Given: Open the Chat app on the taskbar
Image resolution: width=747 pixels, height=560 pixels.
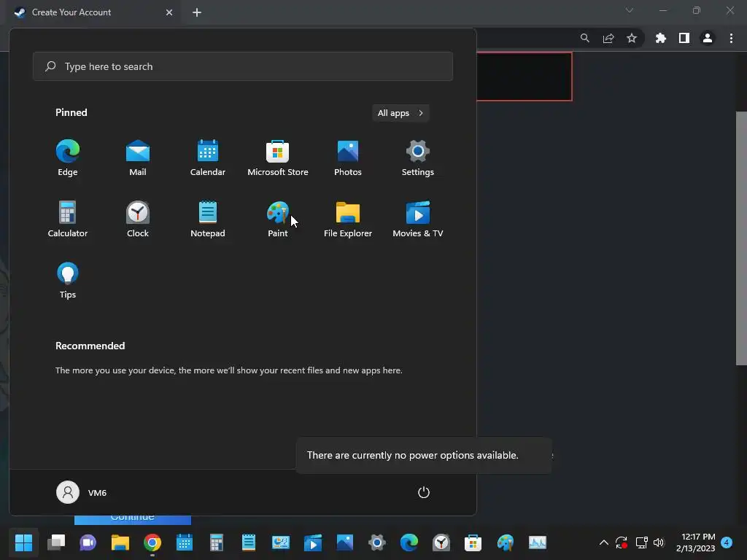Looking at the screenshot, I should click(88, 542).
